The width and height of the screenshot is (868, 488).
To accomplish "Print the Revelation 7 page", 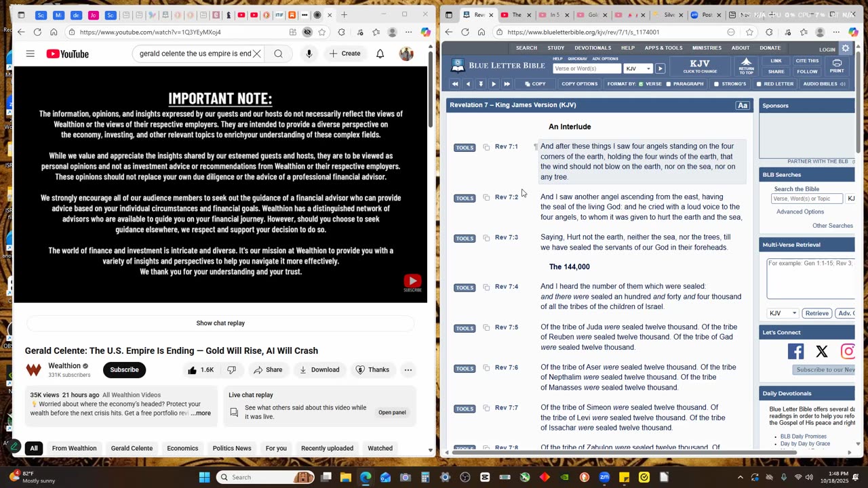I will tap(837, 66).
